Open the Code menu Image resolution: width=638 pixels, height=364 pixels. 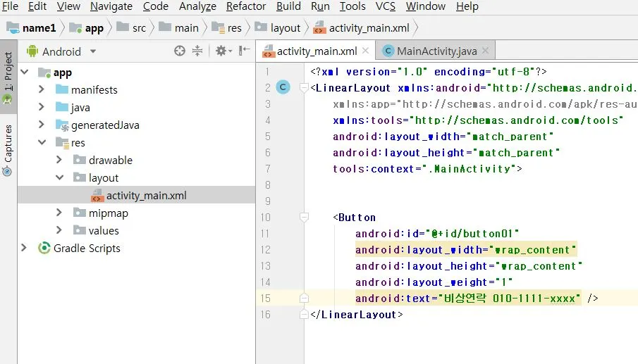tap(155, 6)
